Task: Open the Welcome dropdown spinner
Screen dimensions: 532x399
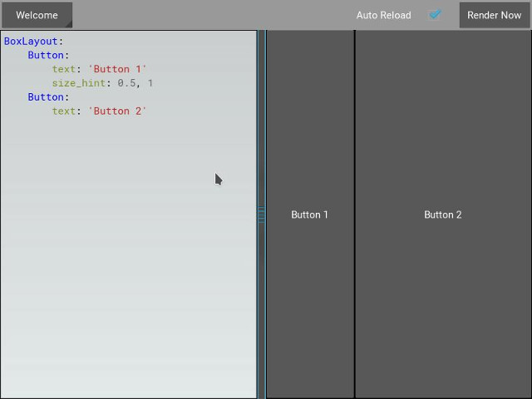Action: coord(37,15)
